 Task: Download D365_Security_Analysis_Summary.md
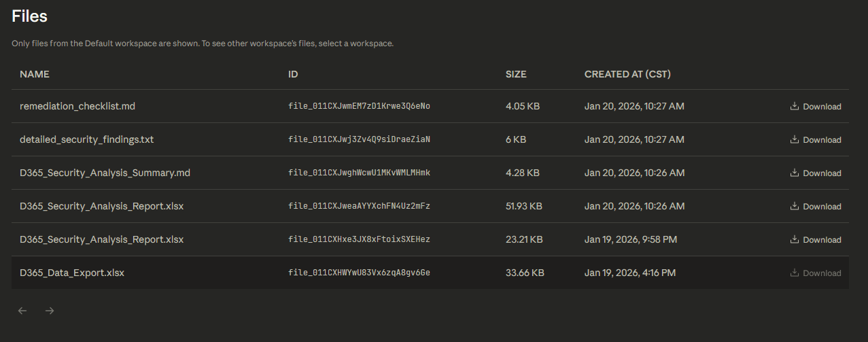point(815,173)
